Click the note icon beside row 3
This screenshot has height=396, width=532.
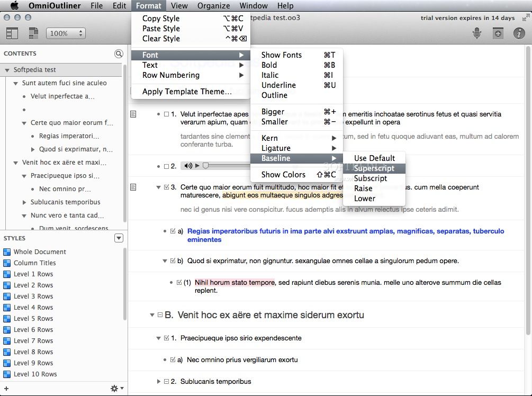133,187
